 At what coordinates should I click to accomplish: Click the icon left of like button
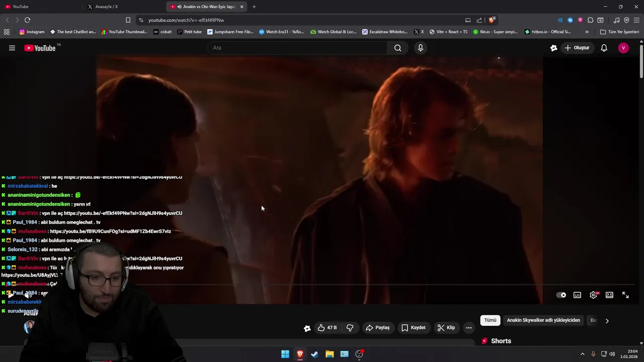307,328
